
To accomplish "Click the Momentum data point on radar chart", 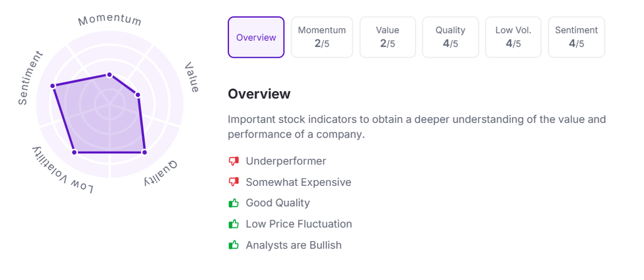I will [109, 75].
